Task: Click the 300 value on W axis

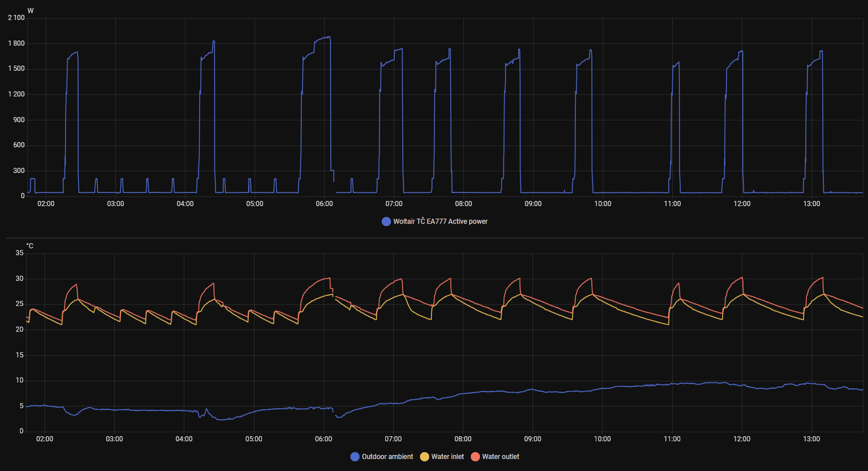Action: click(x=19, y=171)
